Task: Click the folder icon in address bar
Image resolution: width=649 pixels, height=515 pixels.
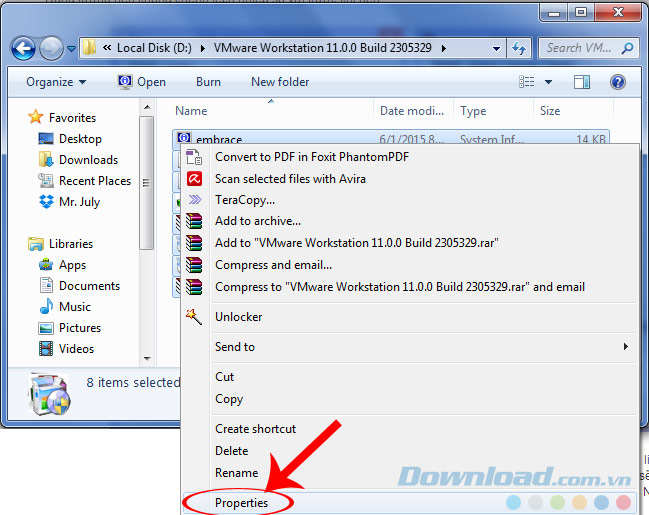Action: [89, 48]
